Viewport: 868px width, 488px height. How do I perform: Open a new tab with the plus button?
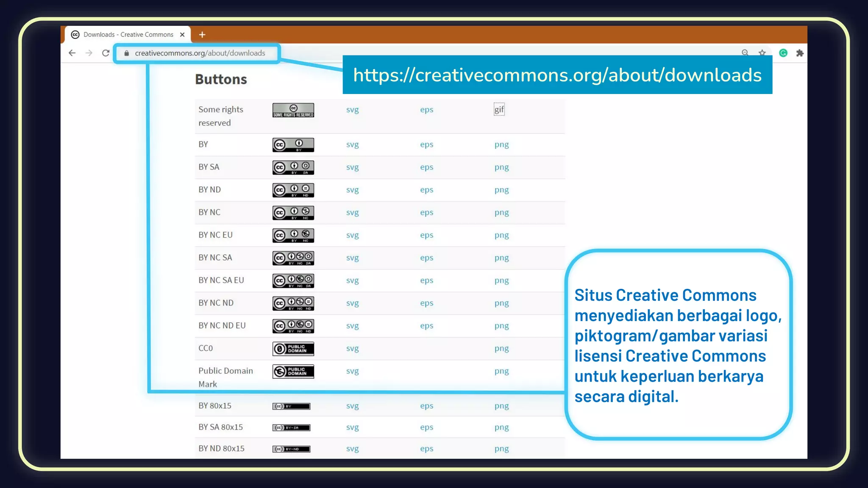[202, 34]
